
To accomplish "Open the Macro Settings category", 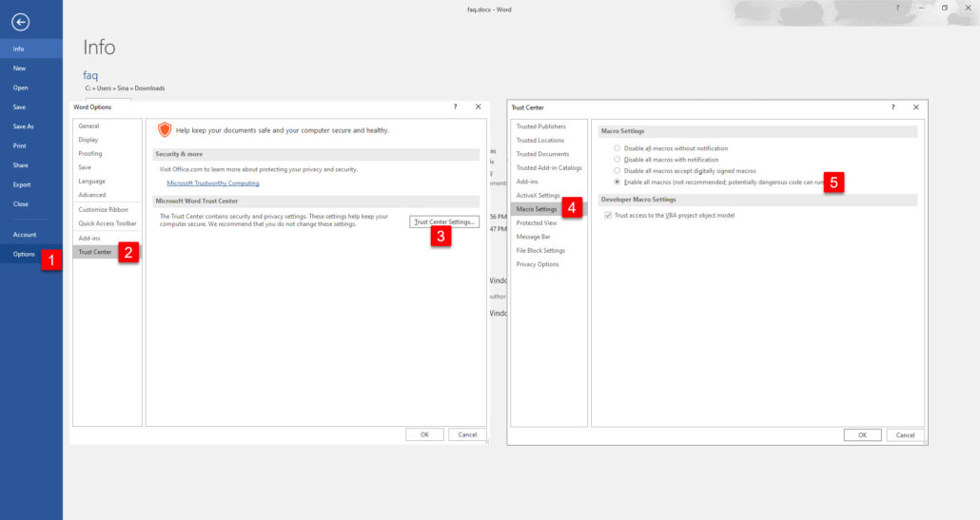I will [x=537, y=209].
